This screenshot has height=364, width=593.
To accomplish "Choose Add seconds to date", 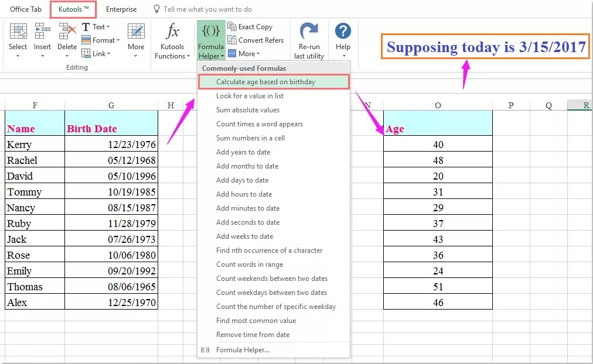I will coord(274,222).
